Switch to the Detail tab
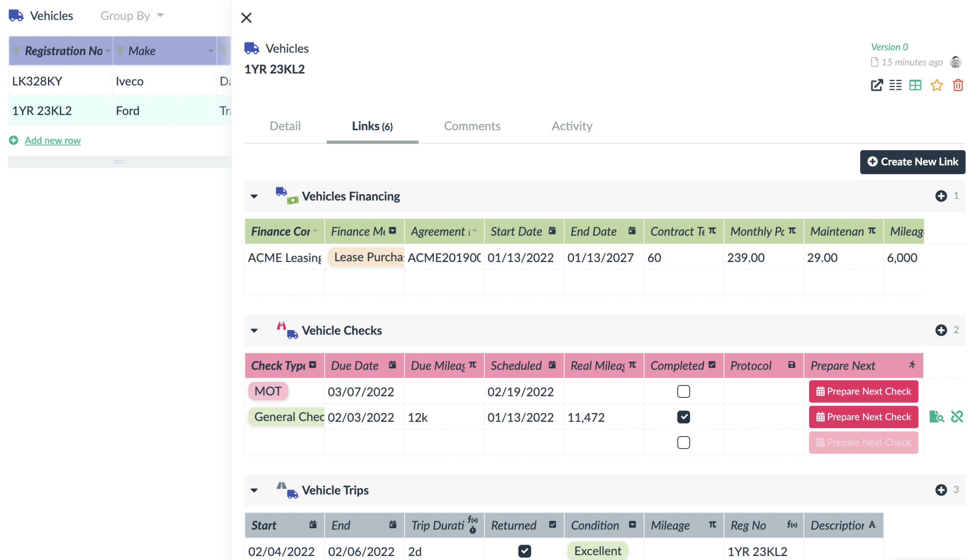980x560 pixels. [285, 125]
